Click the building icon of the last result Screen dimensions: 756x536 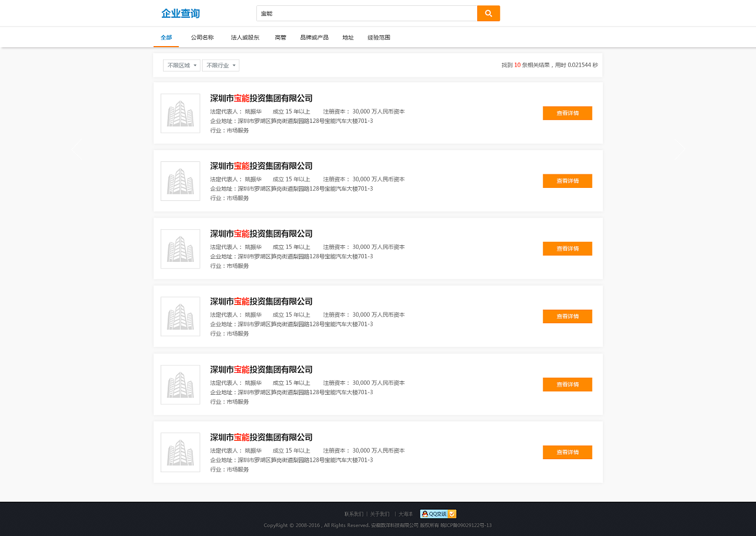[180, 452]
